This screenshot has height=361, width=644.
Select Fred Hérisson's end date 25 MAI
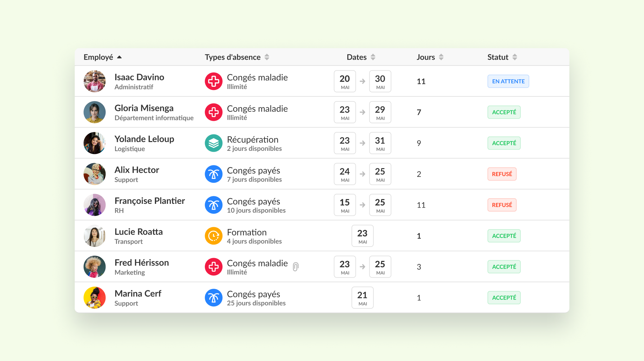pos(380,267)
